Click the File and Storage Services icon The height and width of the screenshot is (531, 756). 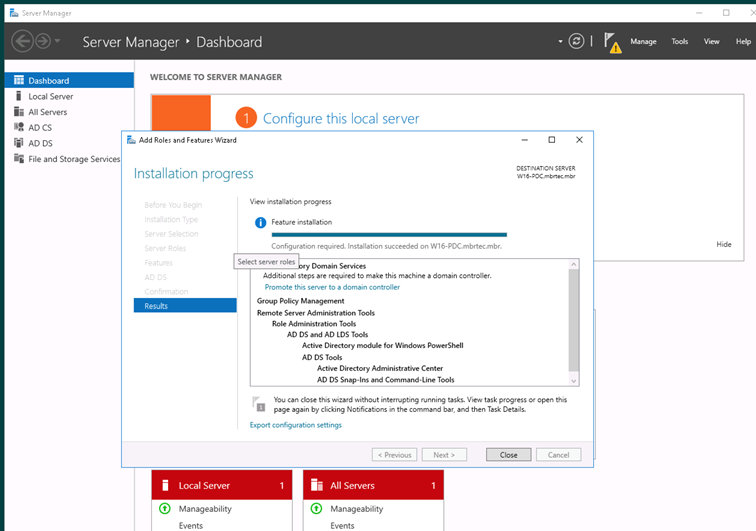19,158
